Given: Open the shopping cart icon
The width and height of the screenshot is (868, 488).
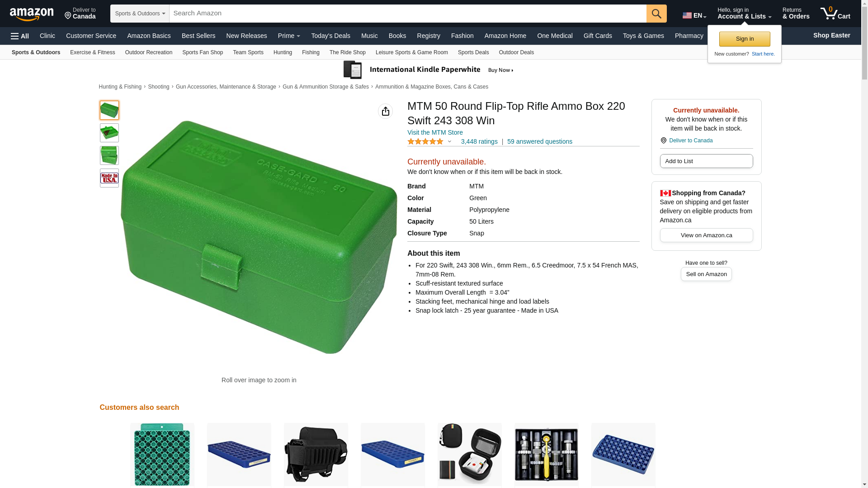Looking at the screenshot, I should point(835,14).
